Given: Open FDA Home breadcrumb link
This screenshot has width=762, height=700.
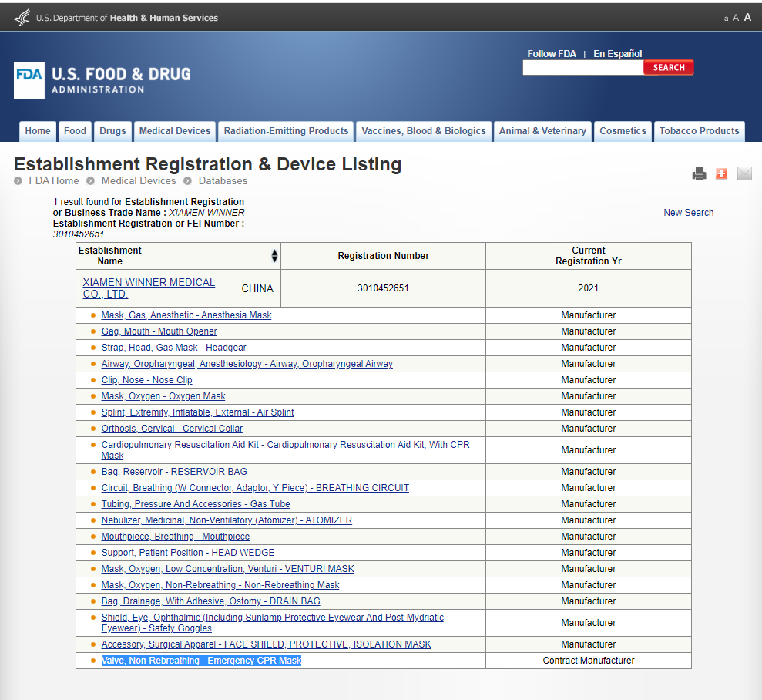Looking at the screenshot, I should click(x=53, y=181).
